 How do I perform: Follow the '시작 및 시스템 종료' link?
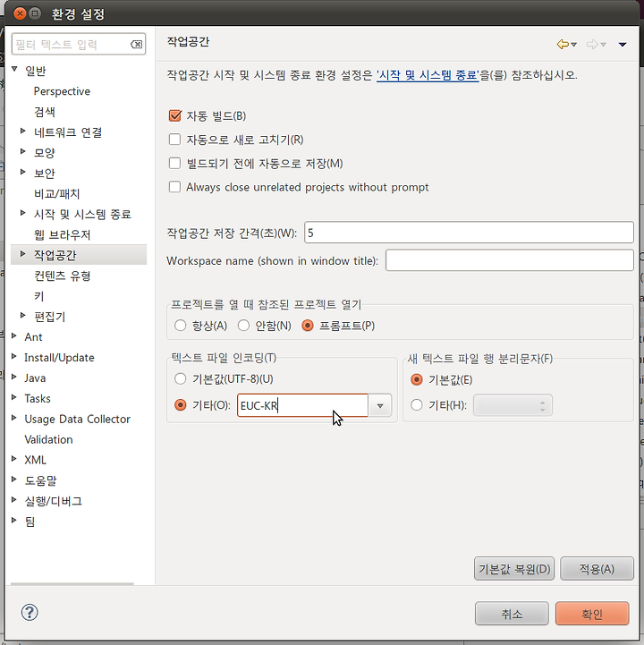(x=428, y=75)
